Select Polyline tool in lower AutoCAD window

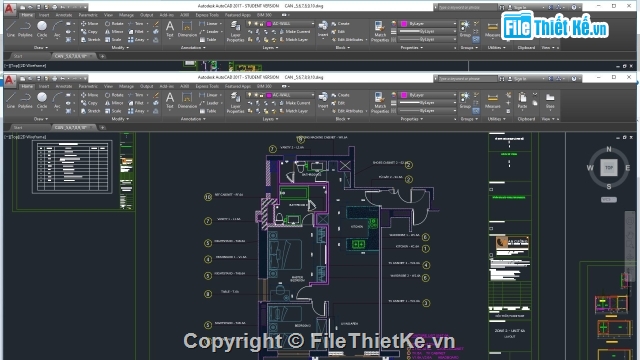[25, 100]
